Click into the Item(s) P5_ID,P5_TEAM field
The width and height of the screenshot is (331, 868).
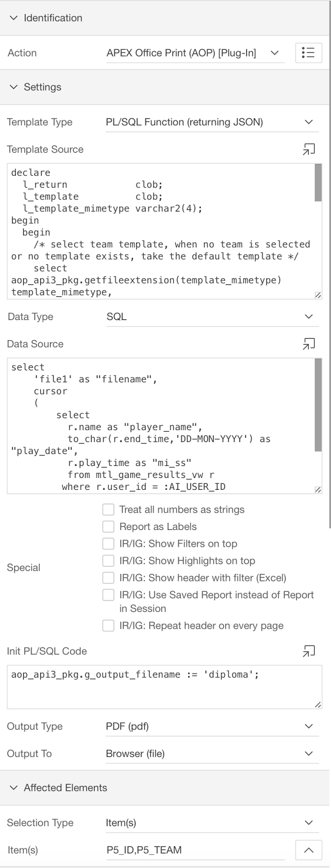(198, 850)
